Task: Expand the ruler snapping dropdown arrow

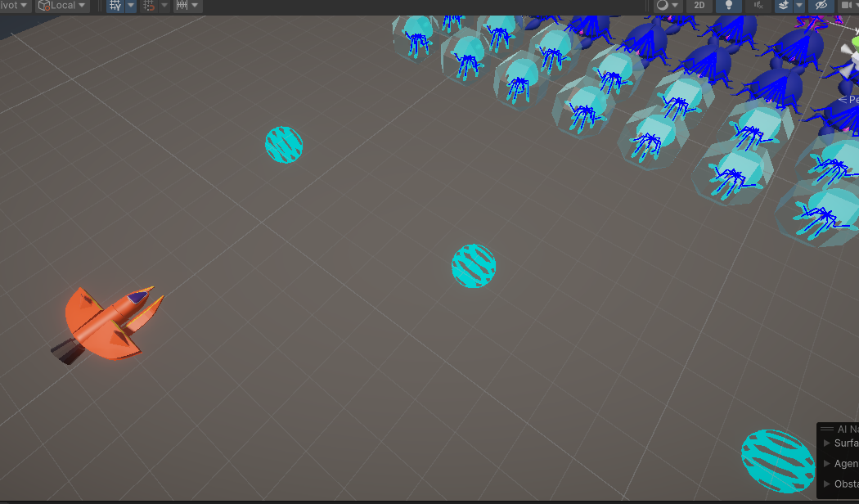Action: coord(196,6)
